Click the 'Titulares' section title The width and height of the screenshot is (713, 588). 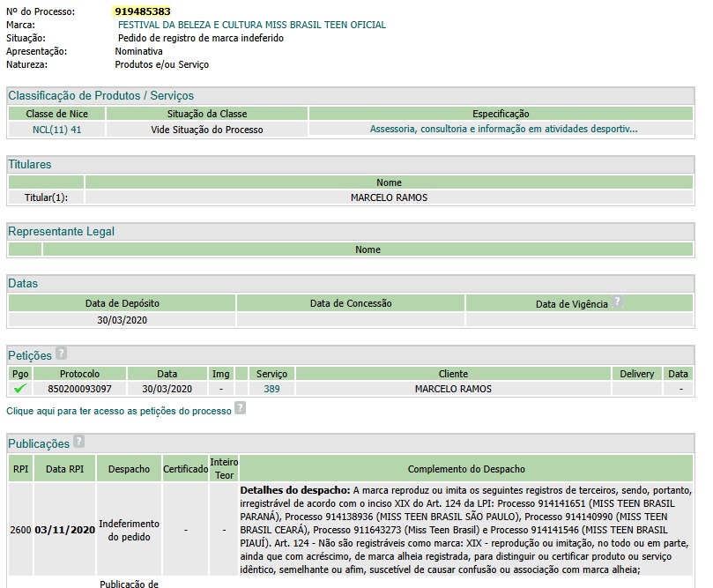[x=30, y=165]
